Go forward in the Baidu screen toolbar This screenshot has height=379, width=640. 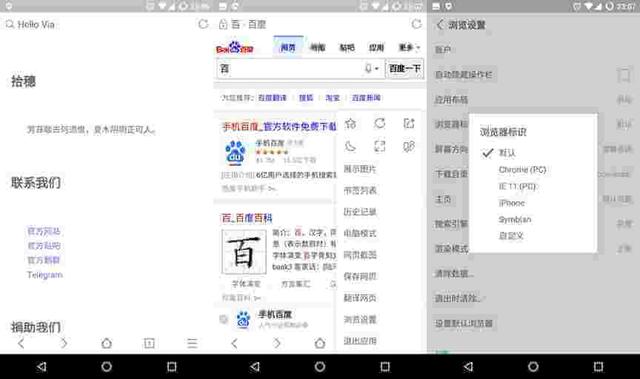tap(277, 344)
